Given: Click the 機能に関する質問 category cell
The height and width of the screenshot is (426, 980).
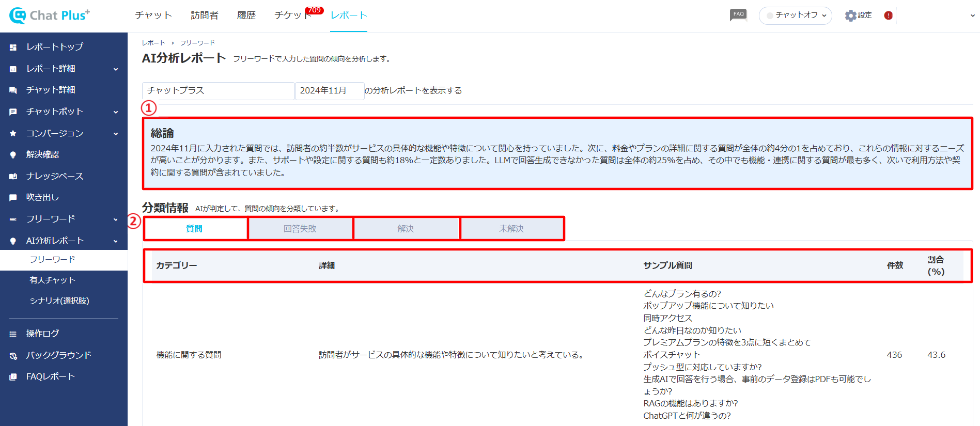Looking at the screenshot, I should pos(189,355).
